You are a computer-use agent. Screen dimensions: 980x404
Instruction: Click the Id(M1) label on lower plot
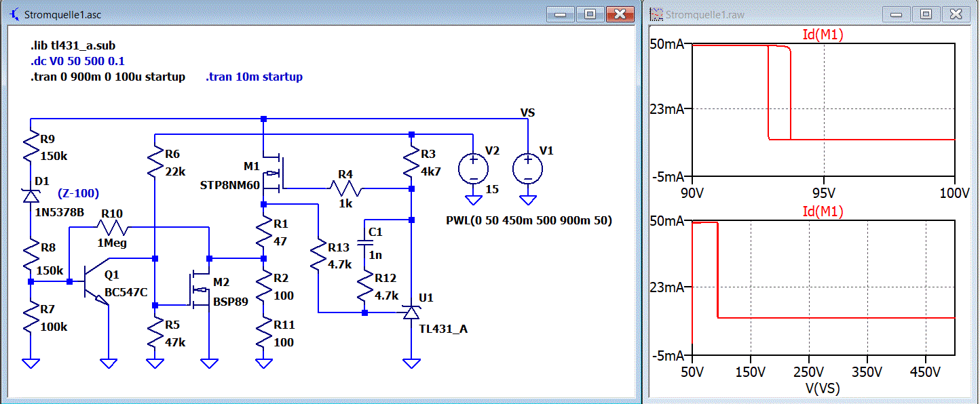pyautogui.click(x=823, y=212)
